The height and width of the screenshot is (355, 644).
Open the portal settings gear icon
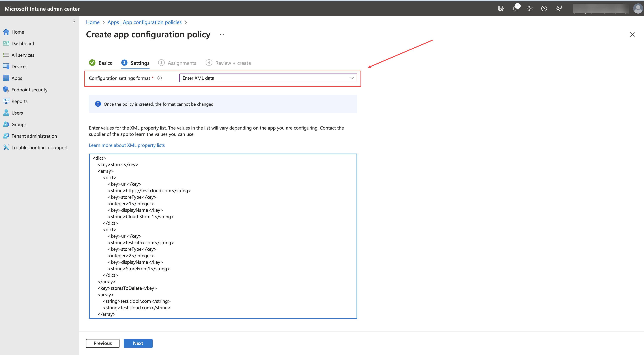[530, 8]
